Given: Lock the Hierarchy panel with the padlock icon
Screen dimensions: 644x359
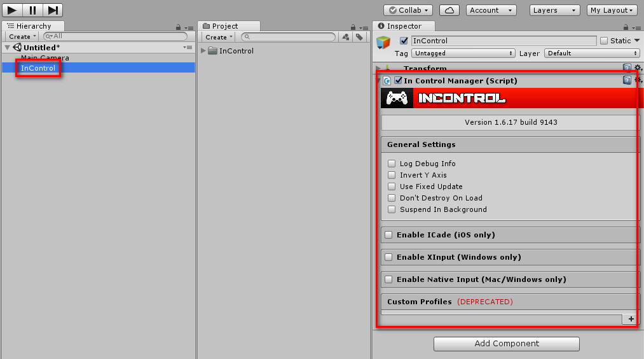Looking at the screenshot, I should click(178, 27).
